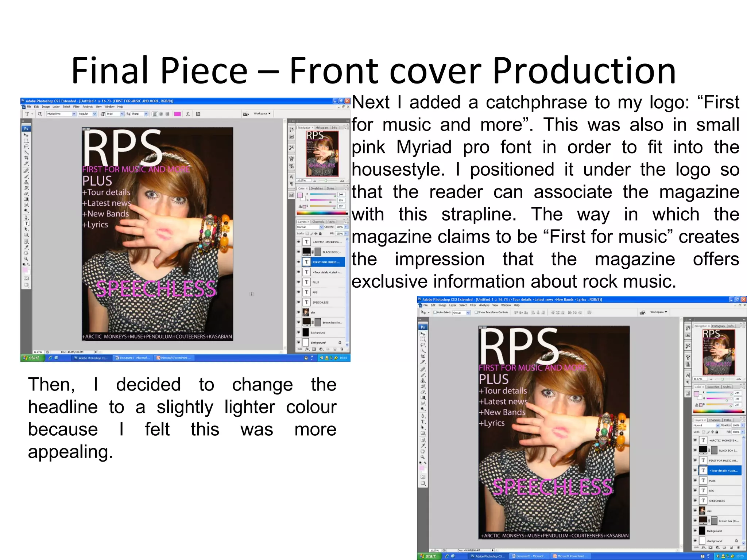Select the Lasso tool in Type-tool window toolbox

tap(26, 147)
